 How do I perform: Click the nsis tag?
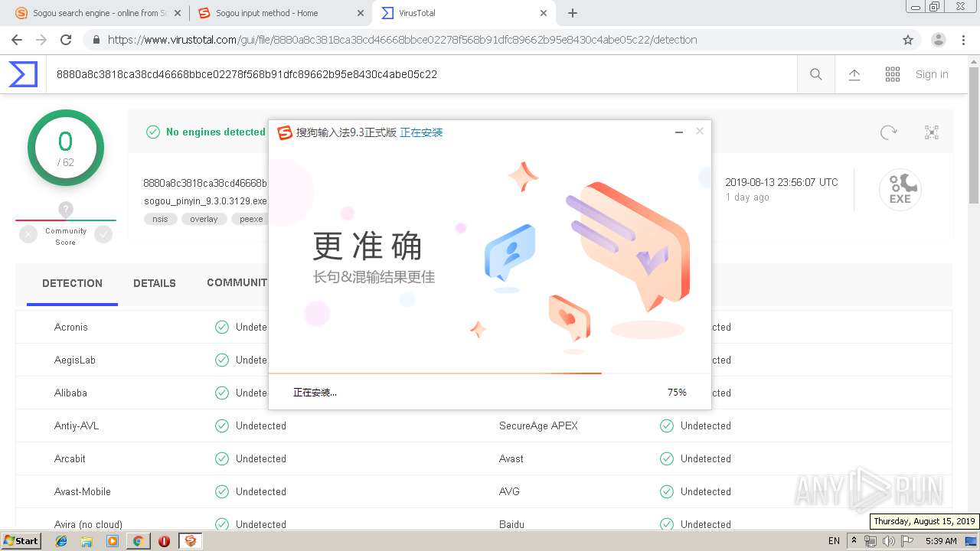click(x=160, y=219)
